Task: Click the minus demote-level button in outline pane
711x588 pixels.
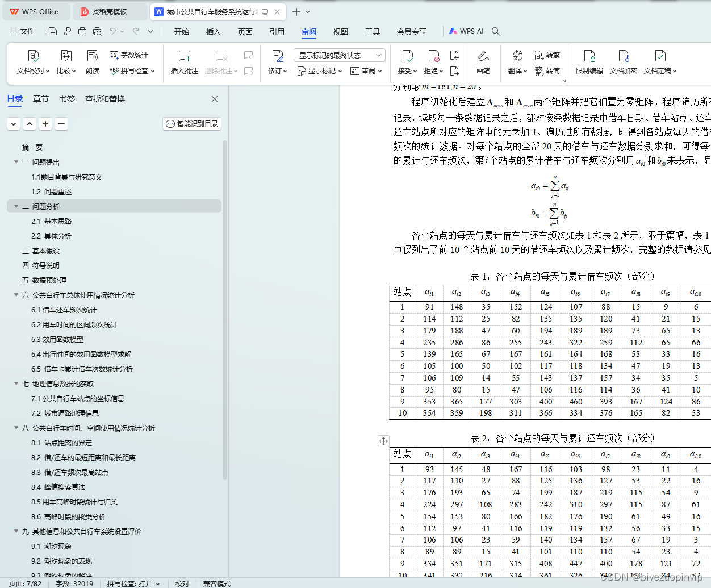Action: [62, 123]
